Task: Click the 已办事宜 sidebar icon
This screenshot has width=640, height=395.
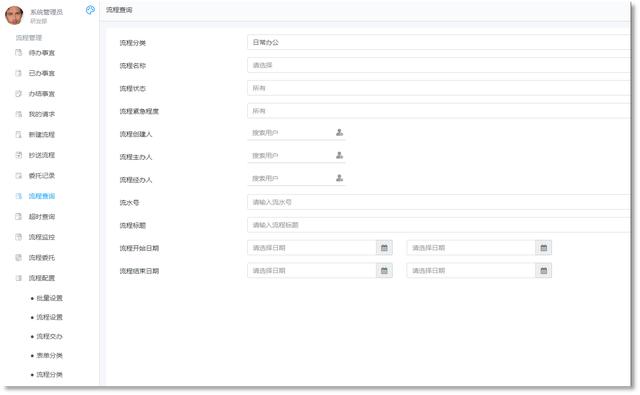Action: (x=18, y=73)
